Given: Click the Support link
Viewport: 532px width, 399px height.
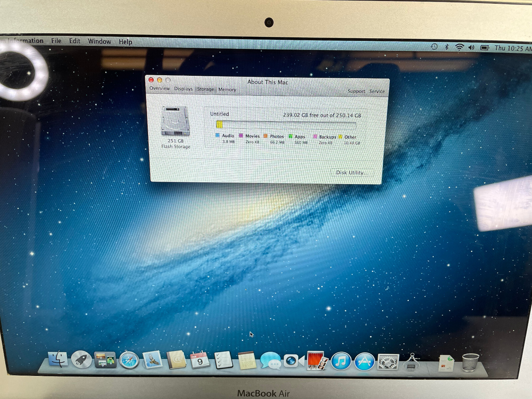Looking at the screenshot, I should (x=356, y=91).
